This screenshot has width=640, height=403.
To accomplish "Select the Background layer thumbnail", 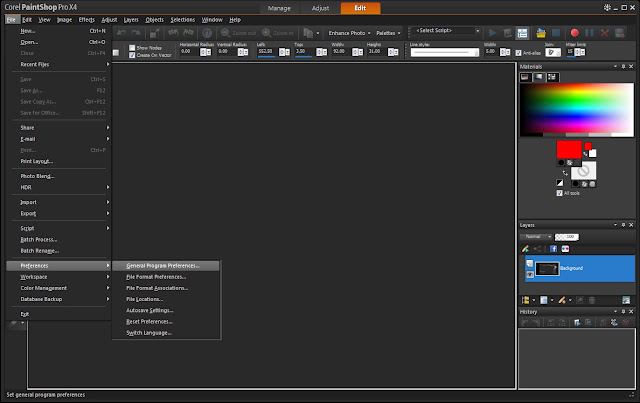I will tap(547, 269).
